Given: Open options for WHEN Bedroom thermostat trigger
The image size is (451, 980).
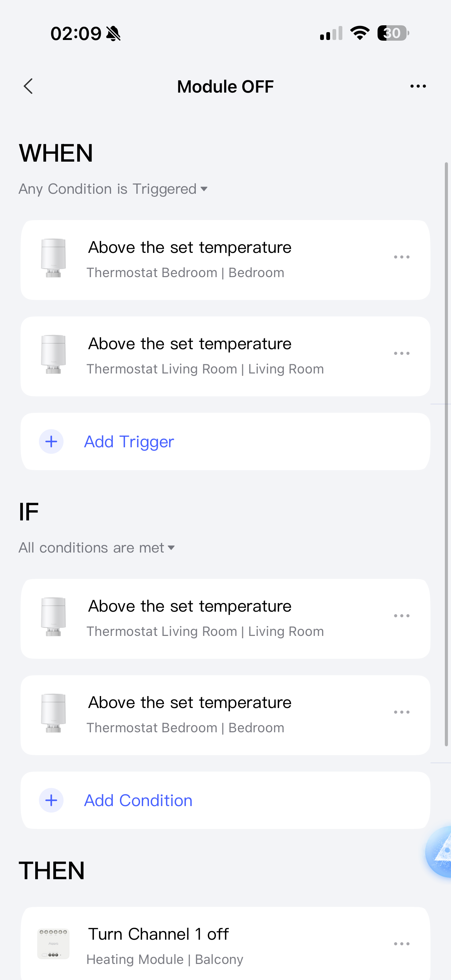Looking at the screenshot, I should pyautogui.click(x=401, y=257).
